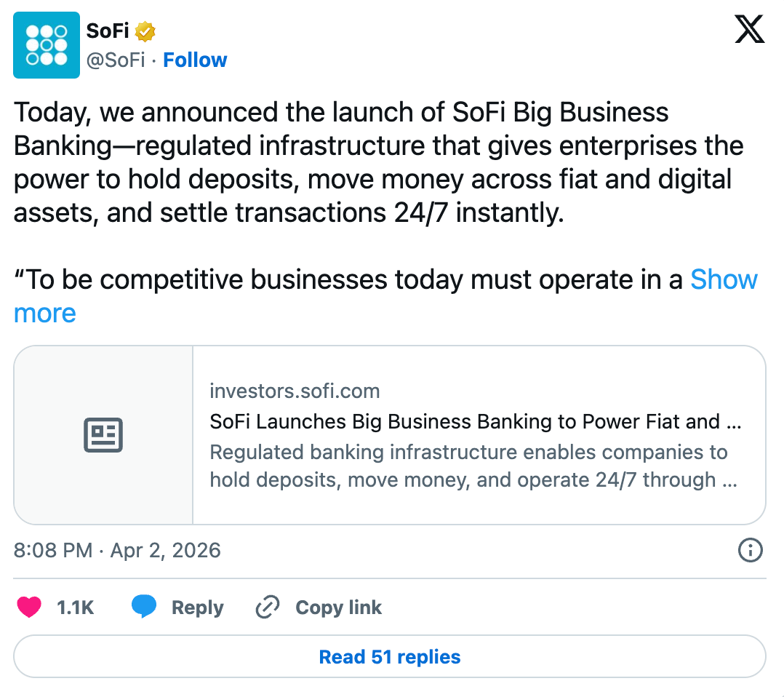Open the @SoFi handle link
This screenshot has width=784, height=697.
coord(116,60)
